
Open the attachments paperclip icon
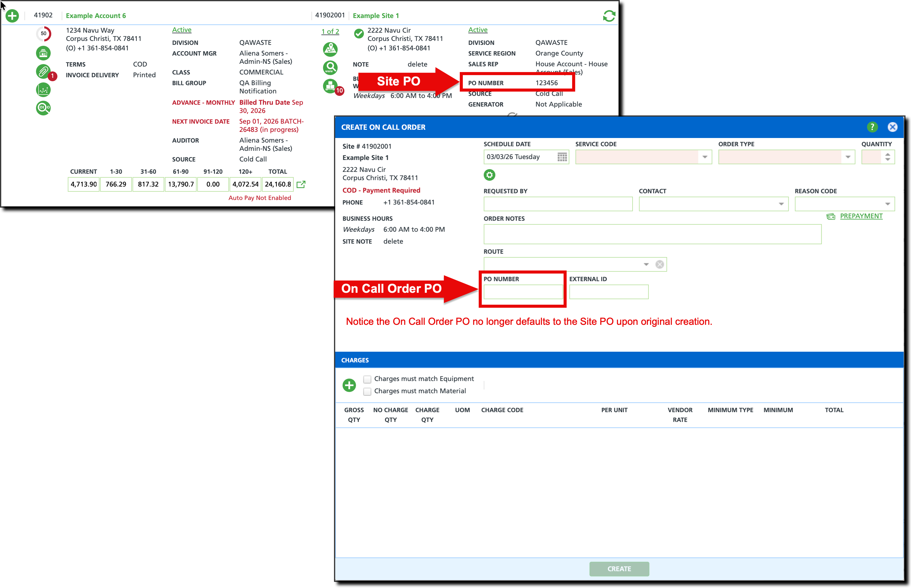tap(43, 71)
